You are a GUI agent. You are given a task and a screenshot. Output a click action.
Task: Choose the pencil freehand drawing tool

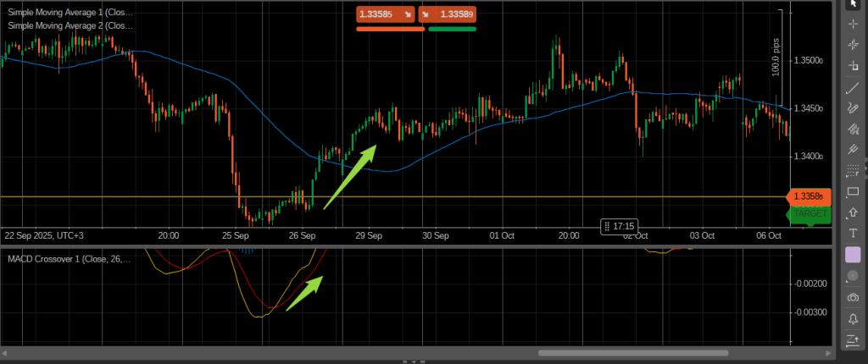point(852,108)
